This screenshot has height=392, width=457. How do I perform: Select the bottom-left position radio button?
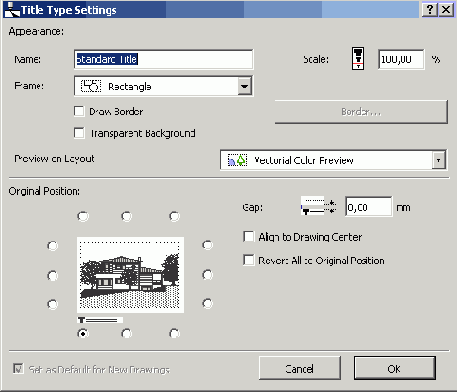[83, 333]
